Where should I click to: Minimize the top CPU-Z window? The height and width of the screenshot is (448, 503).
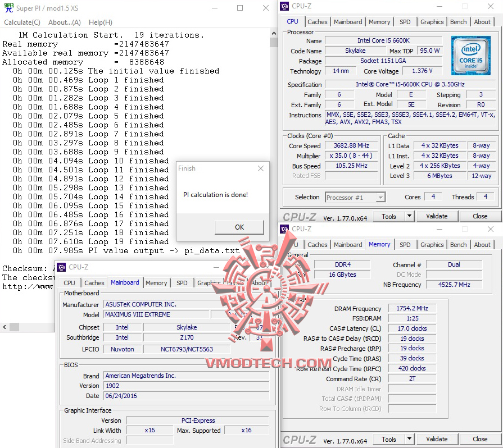[x=439, y=6]
